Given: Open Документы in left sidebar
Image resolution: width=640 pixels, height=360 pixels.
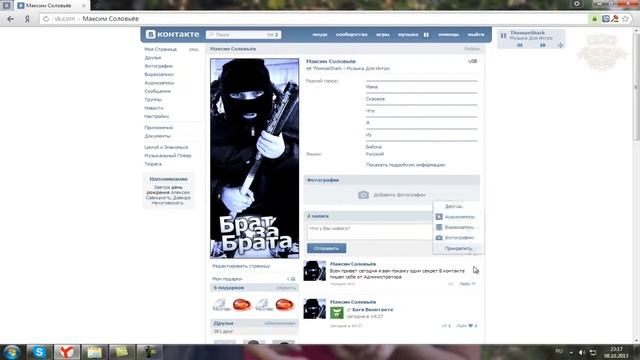Looking at the screenshot, I should click(157, 136).
